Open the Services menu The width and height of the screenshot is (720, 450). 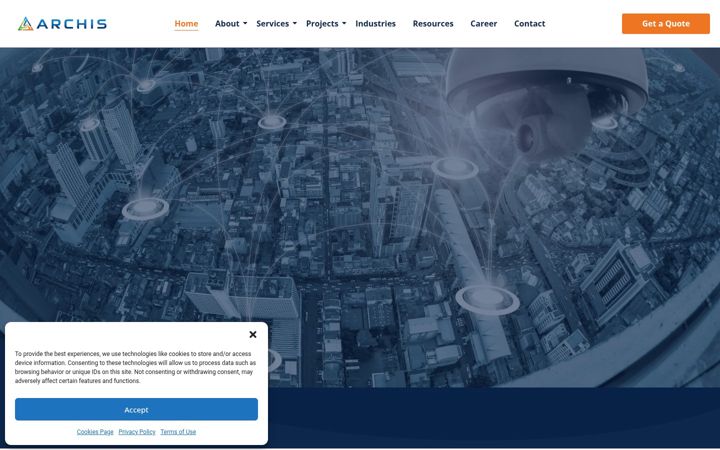coord(273,23)
